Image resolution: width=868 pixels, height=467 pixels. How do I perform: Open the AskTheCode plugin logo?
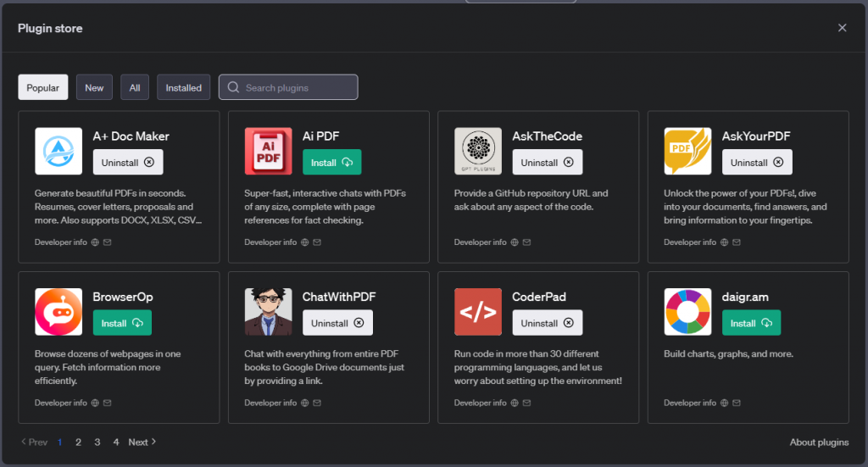click(x=478, y=151)
